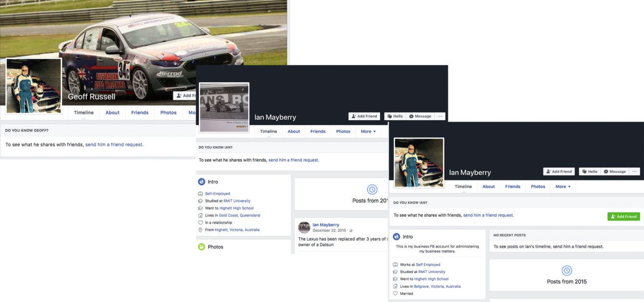Expand the More dropdown on the middle Ian profile
Viewport: 644px width, 302px height.
click(368, 131)
